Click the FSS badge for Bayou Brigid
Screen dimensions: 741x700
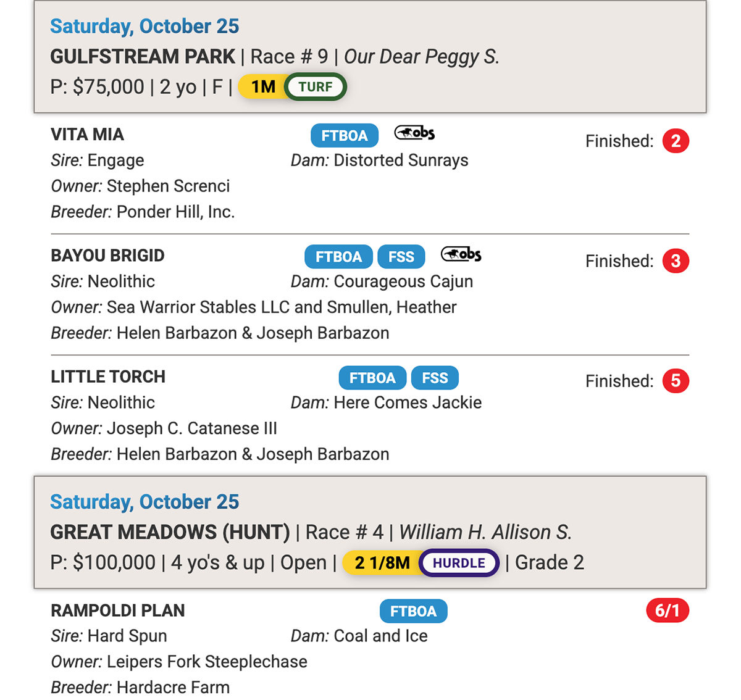point(401,257)
